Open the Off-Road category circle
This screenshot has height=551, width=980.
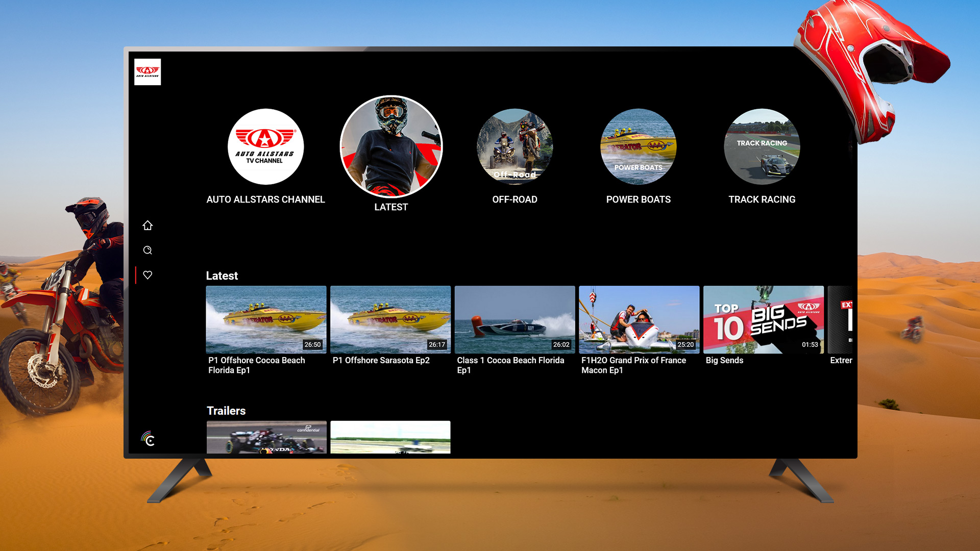click(514, 147)
